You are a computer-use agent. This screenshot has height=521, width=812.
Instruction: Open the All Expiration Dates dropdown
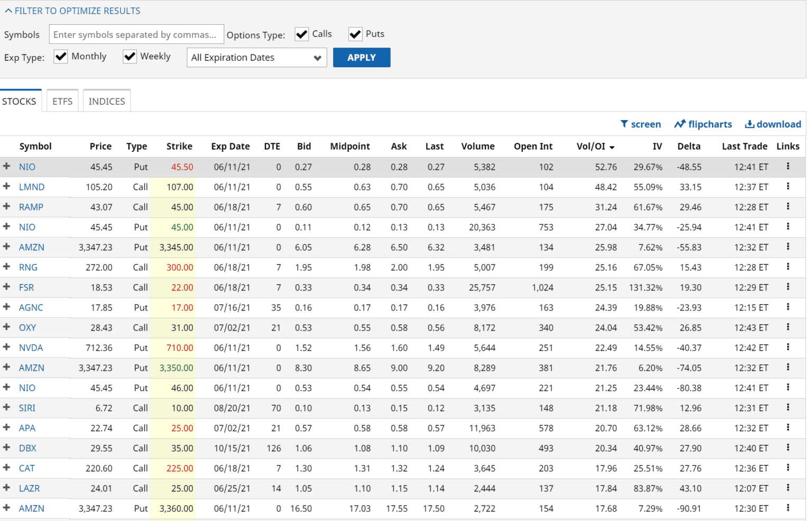(256, 57)
